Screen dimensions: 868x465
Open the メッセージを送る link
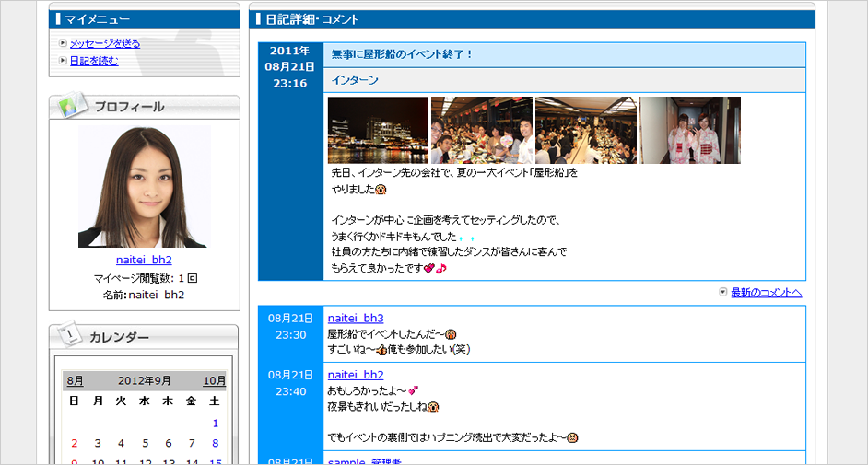[105, 43]
